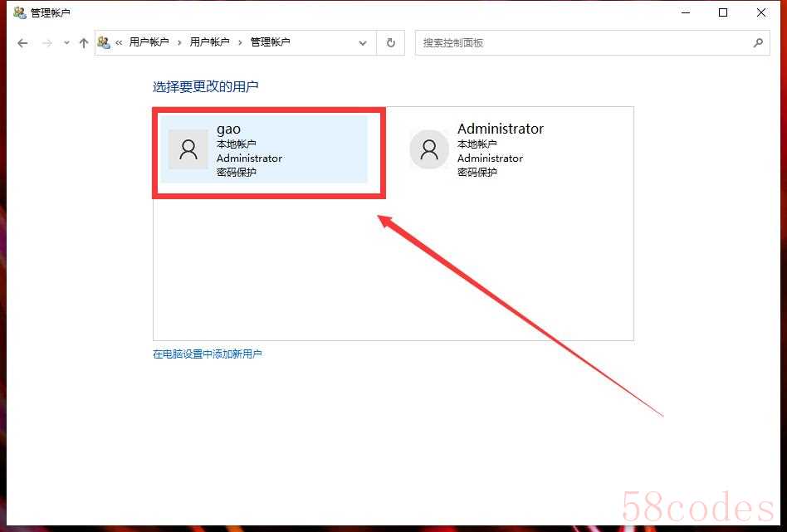
Task: Expand hidden breadcrumb path double chevron
Action: click(x=119, y=42)
